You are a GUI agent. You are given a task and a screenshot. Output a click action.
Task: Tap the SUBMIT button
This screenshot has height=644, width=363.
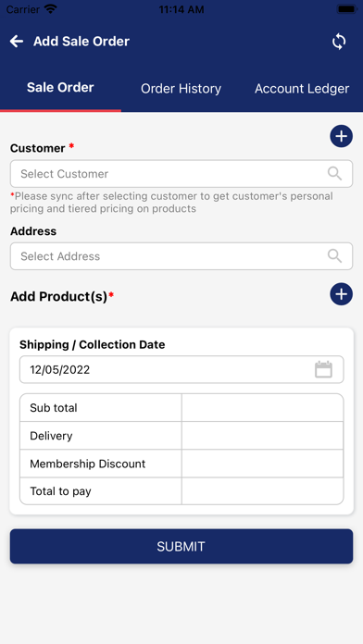point(181,546)
